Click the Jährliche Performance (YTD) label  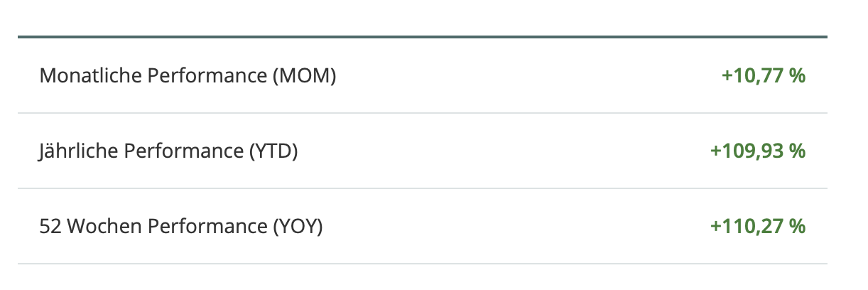coord(168,151)
